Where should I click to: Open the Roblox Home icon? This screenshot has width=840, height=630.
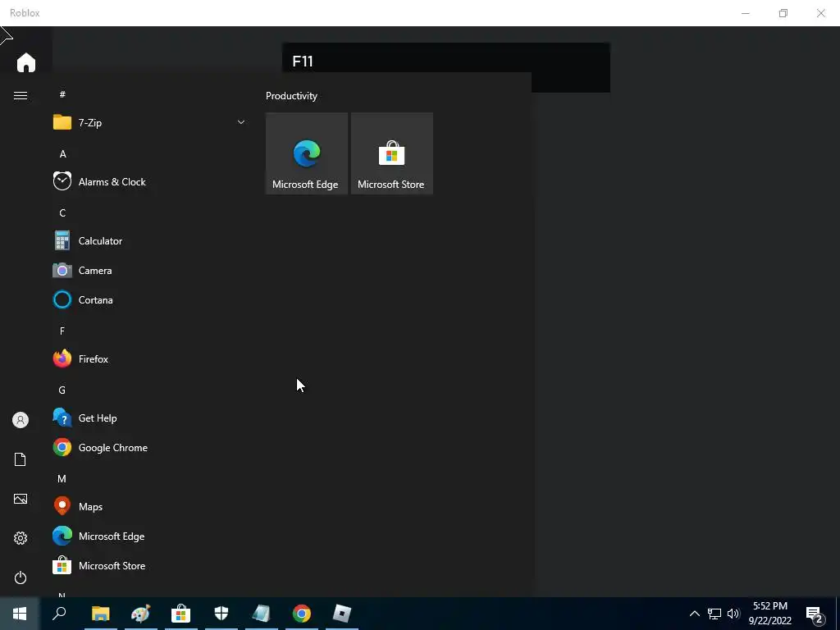click(x=25, y=62)
